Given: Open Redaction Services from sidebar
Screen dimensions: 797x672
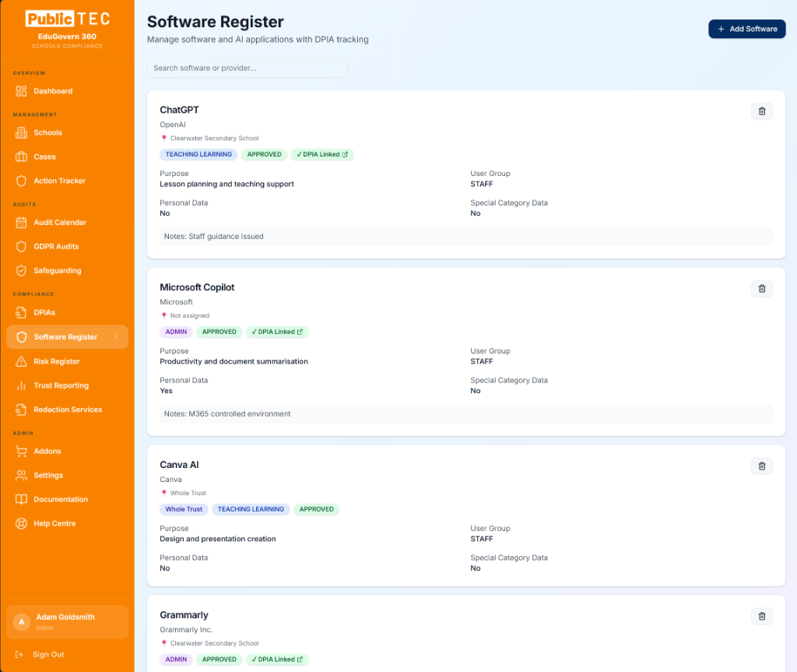Looking at the screenshot, I should 67,410.
